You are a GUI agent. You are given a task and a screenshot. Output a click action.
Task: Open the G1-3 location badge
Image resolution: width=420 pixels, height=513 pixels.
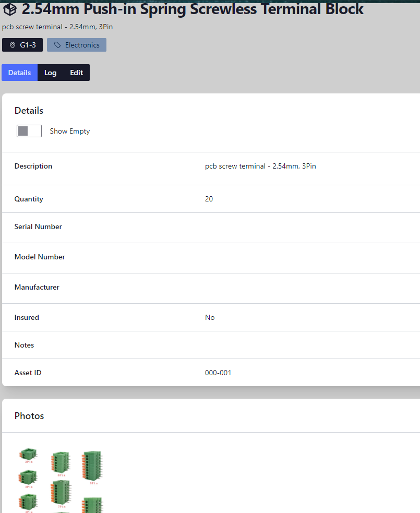22,45
